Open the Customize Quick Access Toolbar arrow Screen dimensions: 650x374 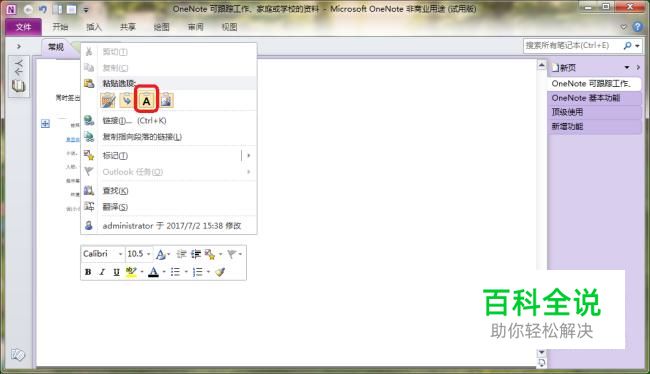pyautogui.click(x=86, y=10)
